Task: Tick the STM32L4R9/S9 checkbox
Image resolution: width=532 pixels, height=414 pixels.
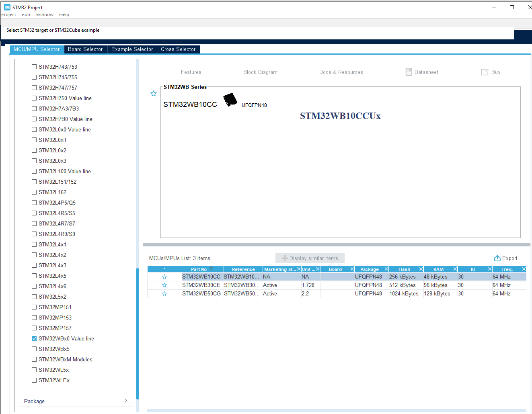Action: 34,234
